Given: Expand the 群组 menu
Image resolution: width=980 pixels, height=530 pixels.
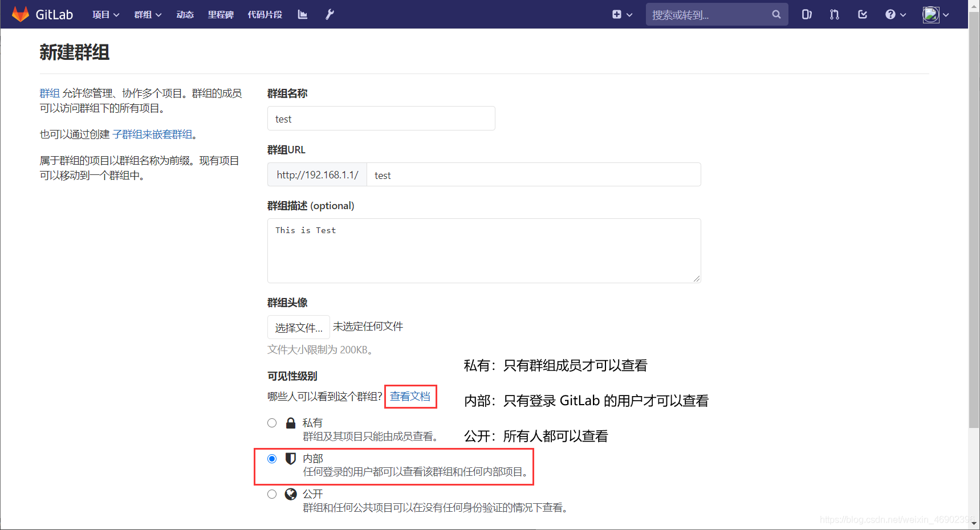Looking at the screenshot, I should tap(148, 14).
